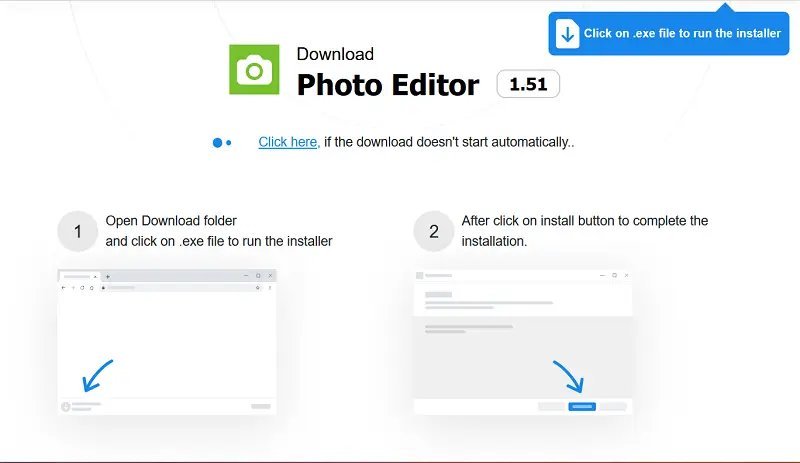Click the 'Open Download folder' instruction text
800x463 pixels.
click(x=171, y=221)
